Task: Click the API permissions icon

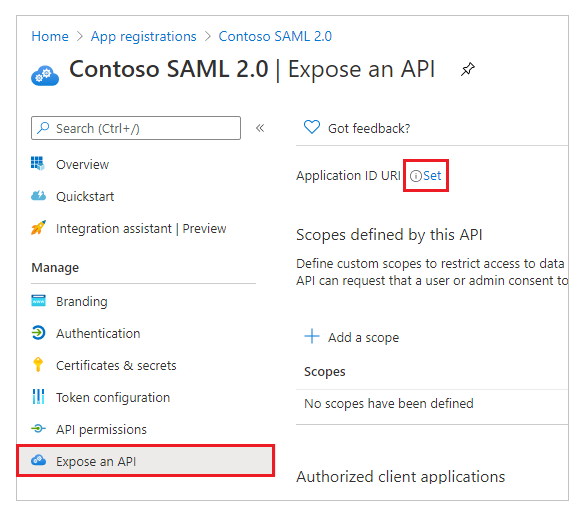Action: (x=38, y=428)
